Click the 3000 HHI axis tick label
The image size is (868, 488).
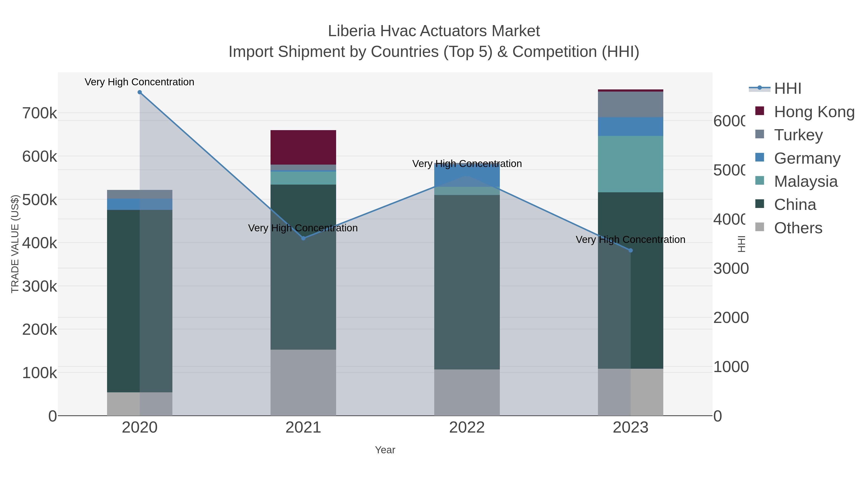[731, 268]
